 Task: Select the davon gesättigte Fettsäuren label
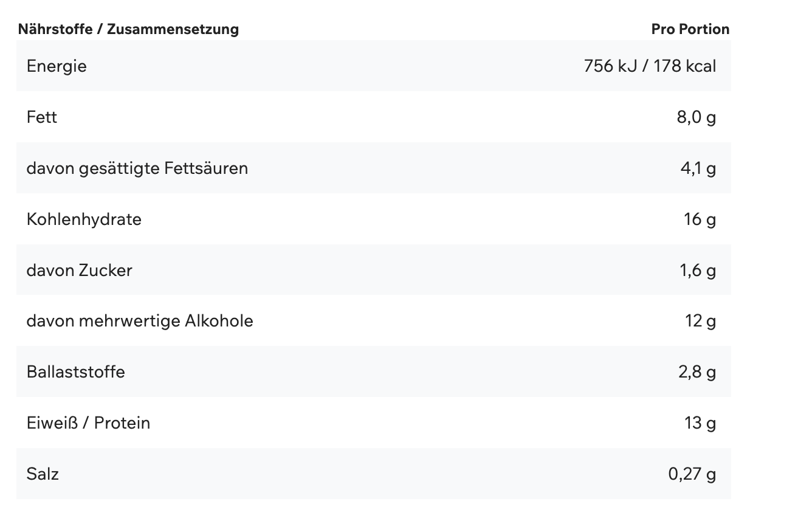pyautogui.click(x=137, y=168)
